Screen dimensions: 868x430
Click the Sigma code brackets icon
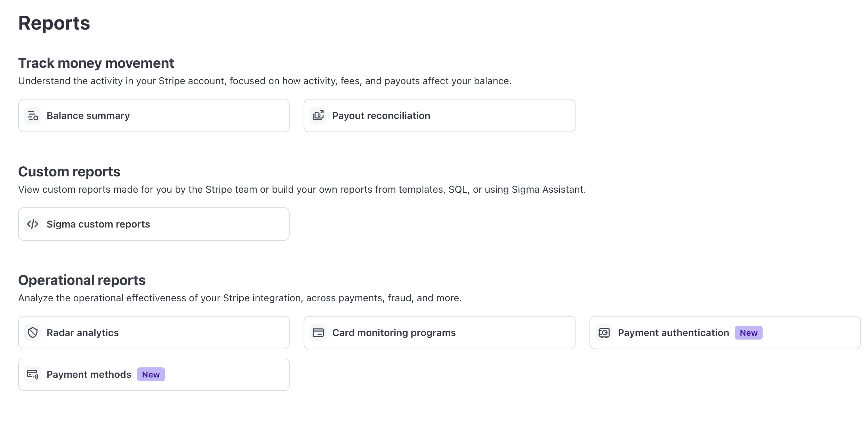tap(33, 224)
